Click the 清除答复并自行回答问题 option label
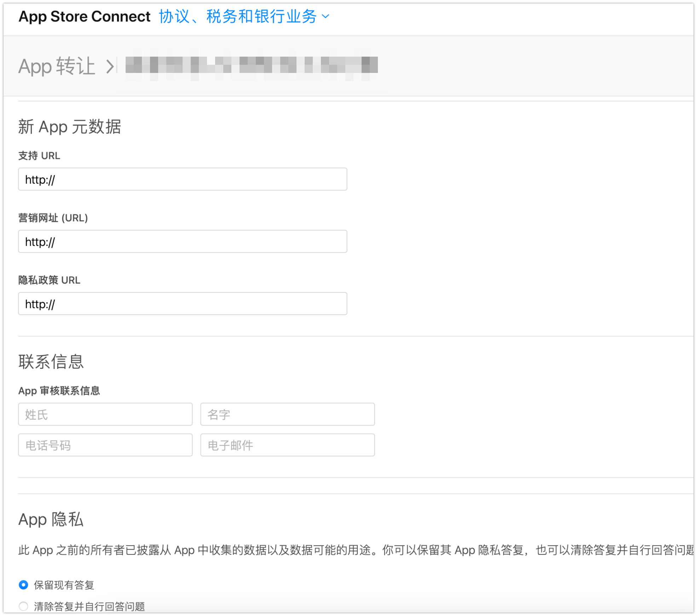 coord(89,606)
